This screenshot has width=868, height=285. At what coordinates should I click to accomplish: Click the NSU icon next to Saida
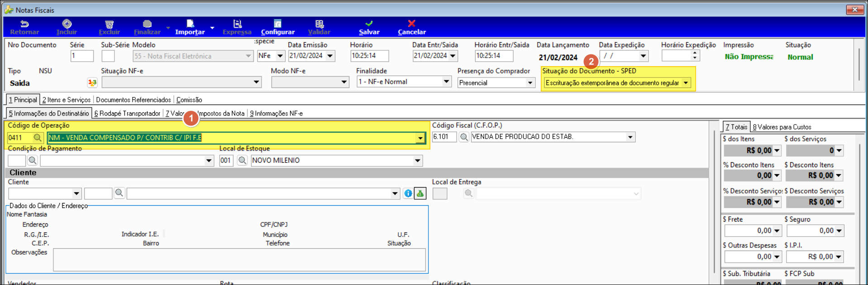pyautogui.click(x=92, y=82)
